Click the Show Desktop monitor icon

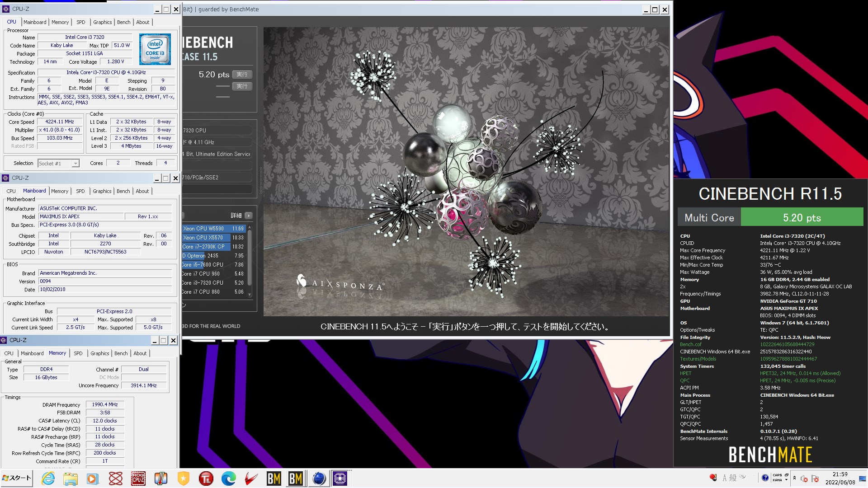coord(863,479)
